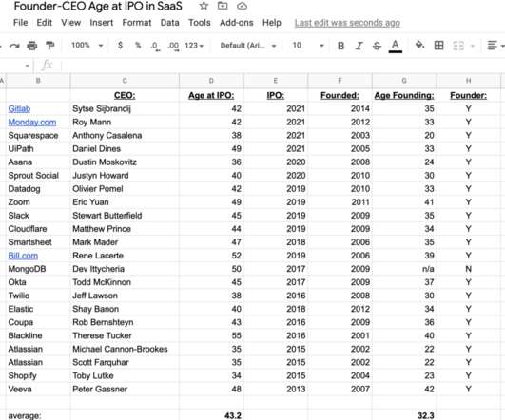
Task: Open the Monday.com hyperlink
Action: 32,123
